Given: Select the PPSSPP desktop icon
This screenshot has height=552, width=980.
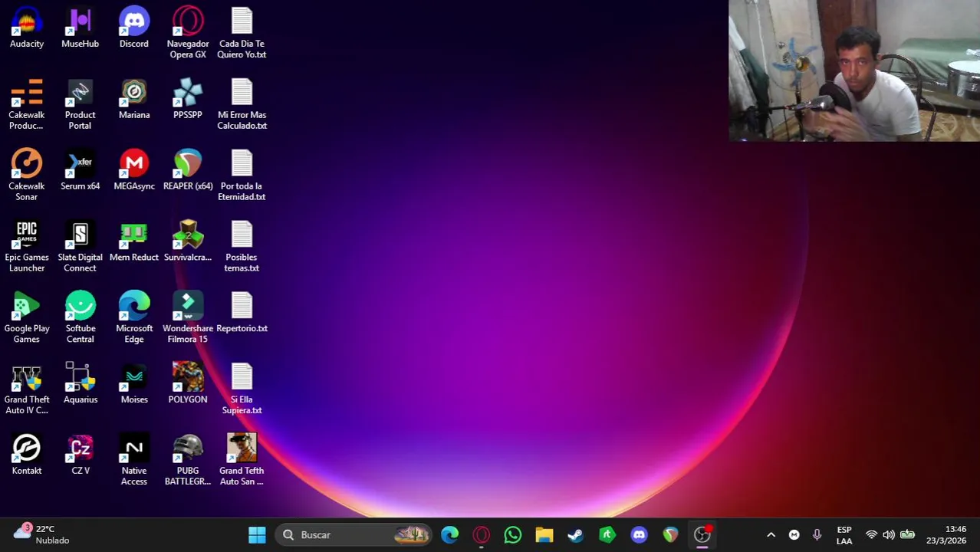Looking at the screenshot, I should [x=188, y=99].
